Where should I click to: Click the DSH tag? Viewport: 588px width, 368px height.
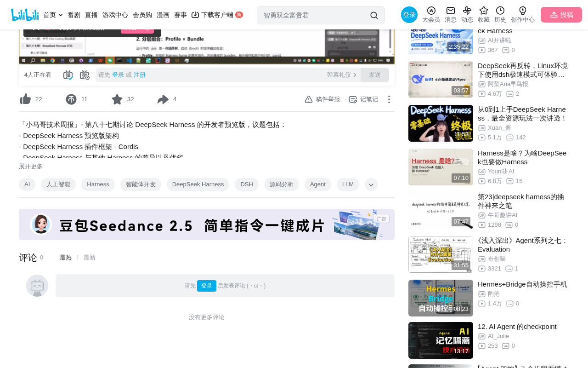(x=247, y=184)
